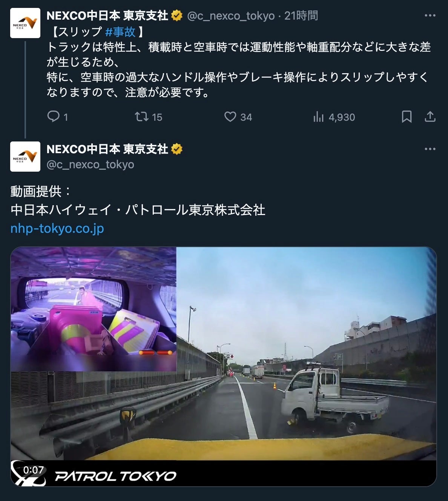Click the @c_nexco_tokyo handle in second tweet
The image size is (448, 501).
[90, 164]
